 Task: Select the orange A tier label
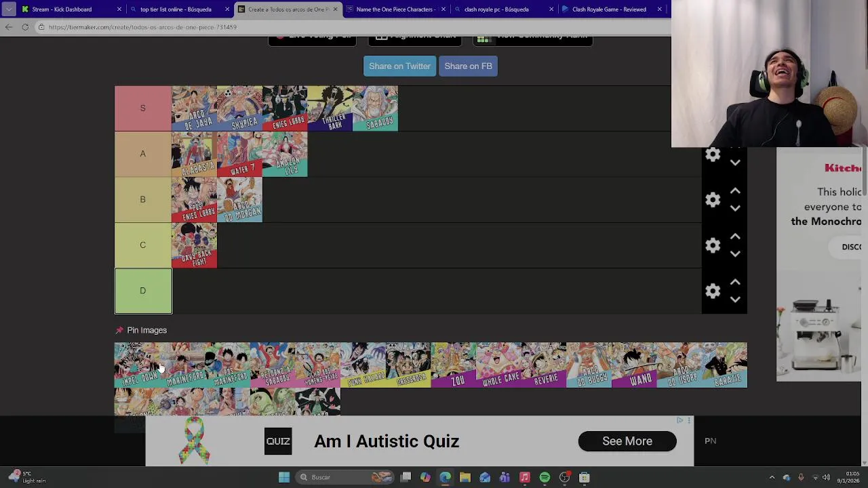[x=142, y=154]
